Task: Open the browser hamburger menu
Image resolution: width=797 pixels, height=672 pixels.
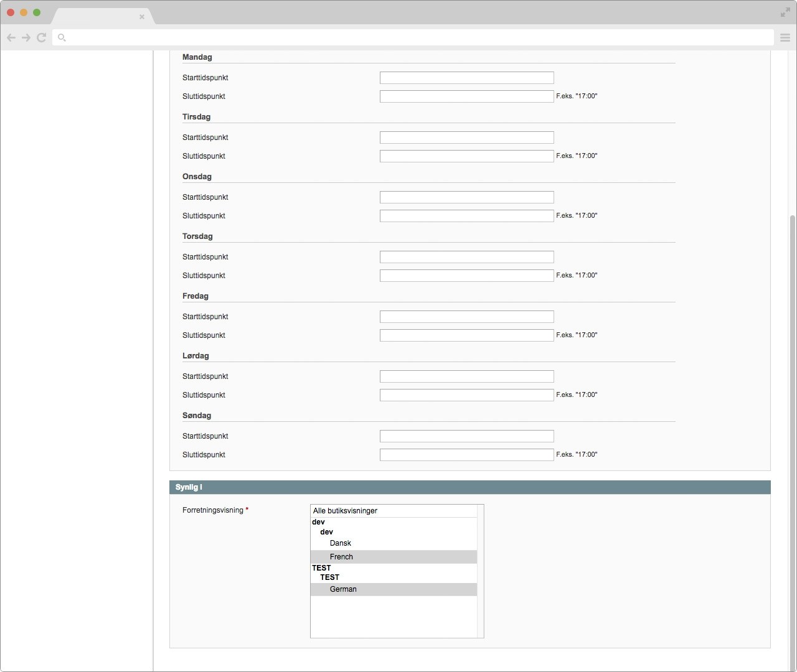Action: coord(785,38)
